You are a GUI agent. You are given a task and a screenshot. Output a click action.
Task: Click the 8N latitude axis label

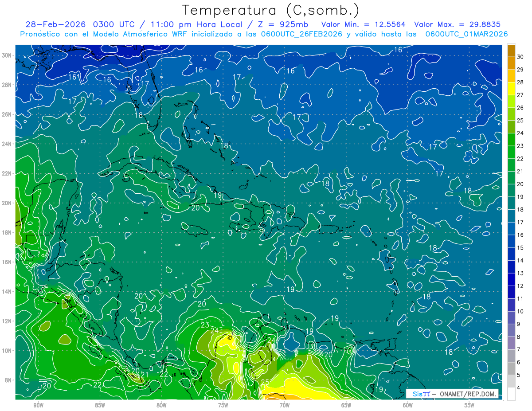click(x=9, y=380)
